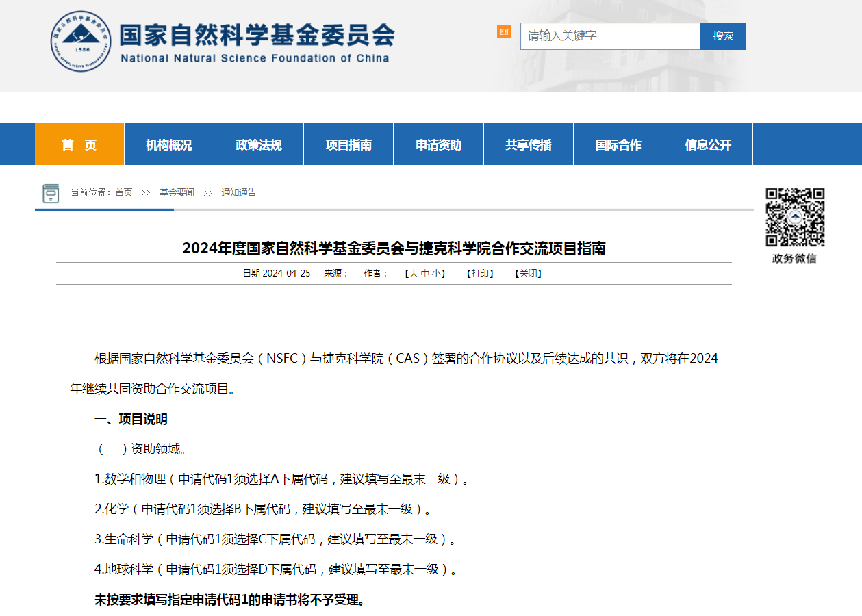Screen dimensions: 862x616
Task: Switch language with the orange EN icon
Action: 504,32
